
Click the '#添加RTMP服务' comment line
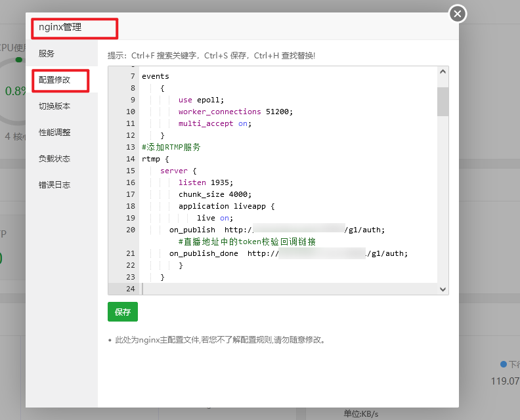171,147
